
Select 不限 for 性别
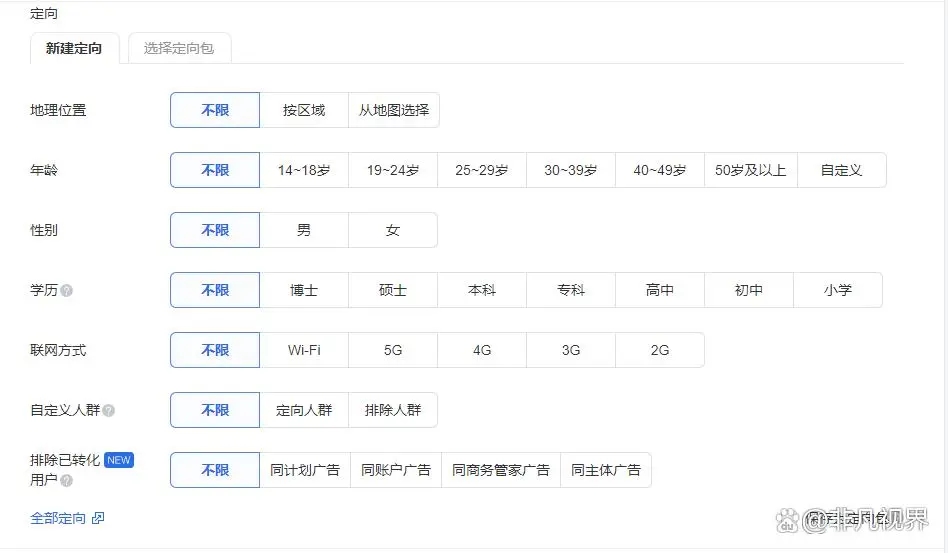(215, 230)
